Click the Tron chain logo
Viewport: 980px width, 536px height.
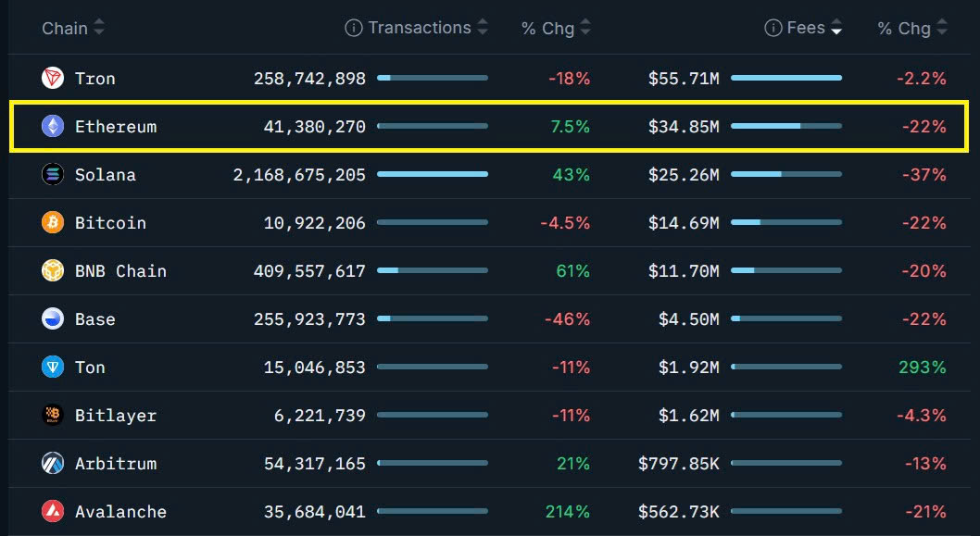point(51,78)
